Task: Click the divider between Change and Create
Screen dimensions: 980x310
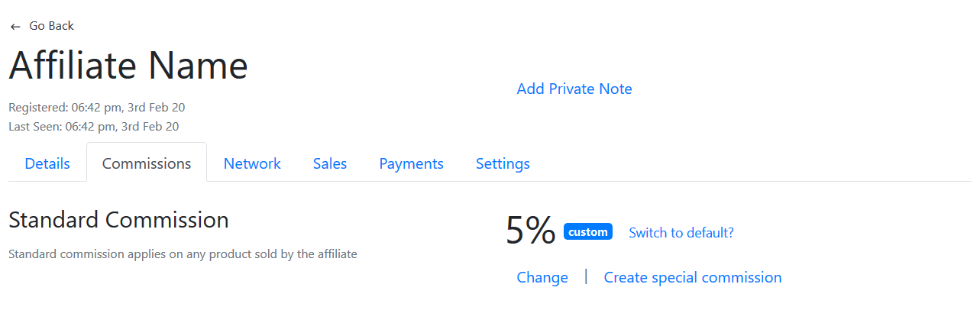Action: pyautogui.click(x=586, y=276)
